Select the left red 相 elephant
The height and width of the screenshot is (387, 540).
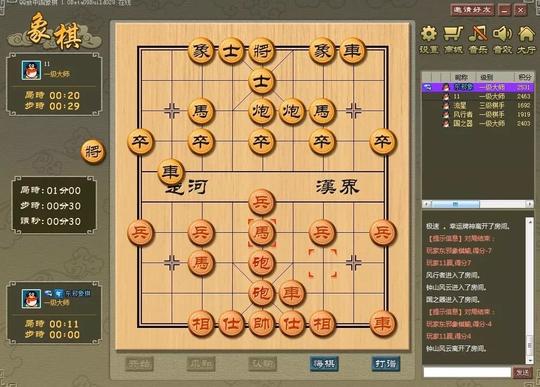tap(201, 323)
